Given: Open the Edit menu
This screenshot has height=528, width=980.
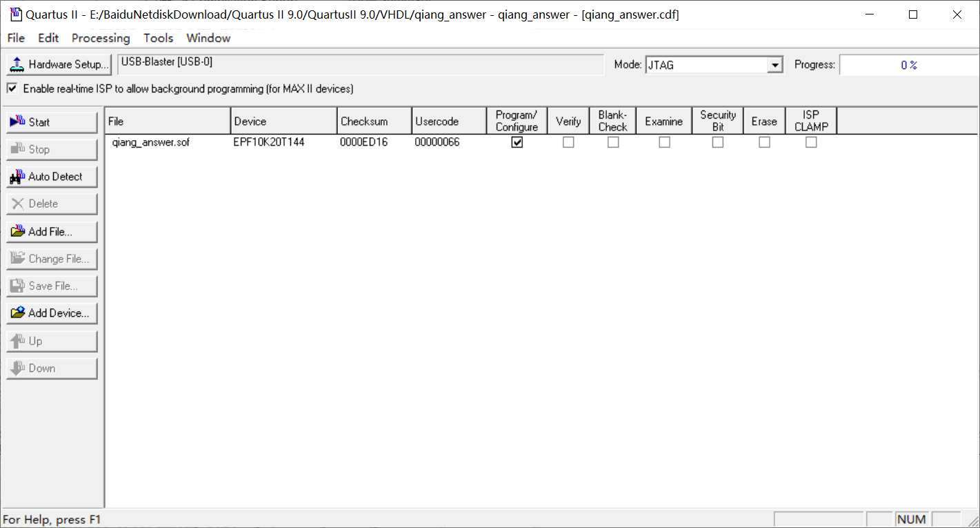Looking at the screenshot, I should 48,38.
